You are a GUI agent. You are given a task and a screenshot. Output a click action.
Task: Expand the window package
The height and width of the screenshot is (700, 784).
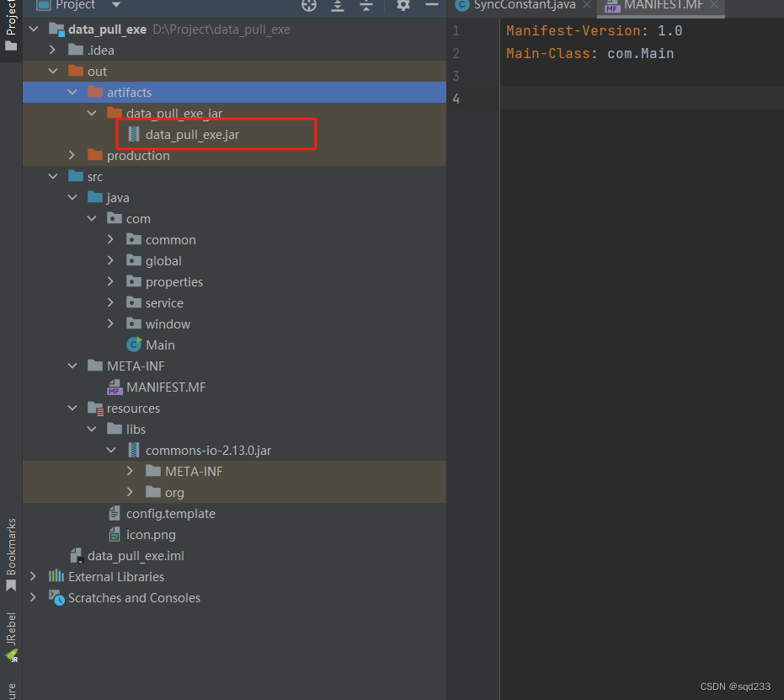click(x=111, y=323)
